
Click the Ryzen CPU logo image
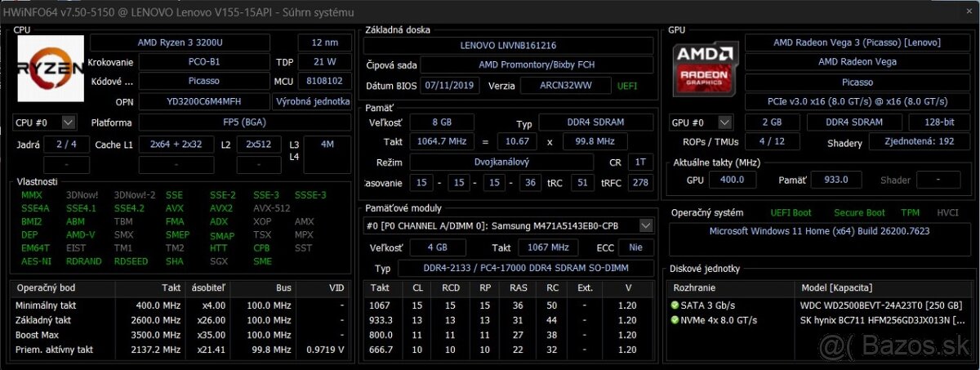[51, 68]
